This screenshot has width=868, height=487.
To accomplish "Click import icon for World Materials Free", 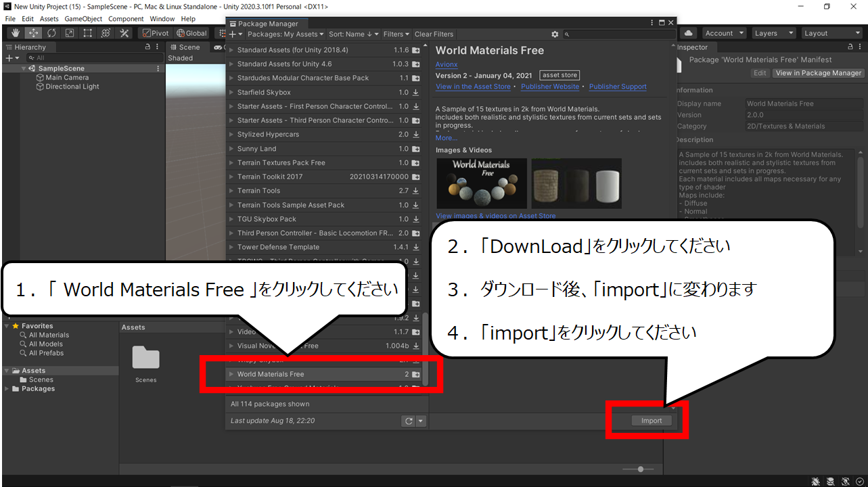I will [416, 374].
